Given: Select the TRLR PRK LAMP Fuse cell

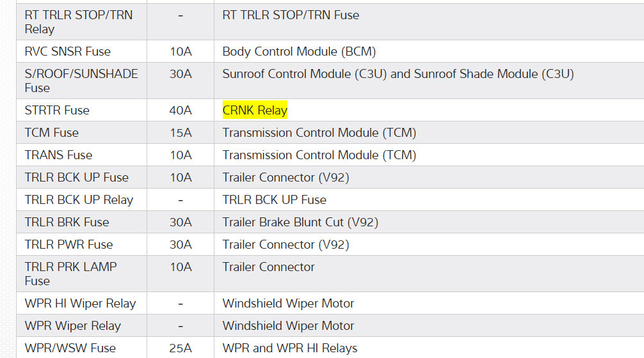Looking at the screenshot, I should pos(70,274).
